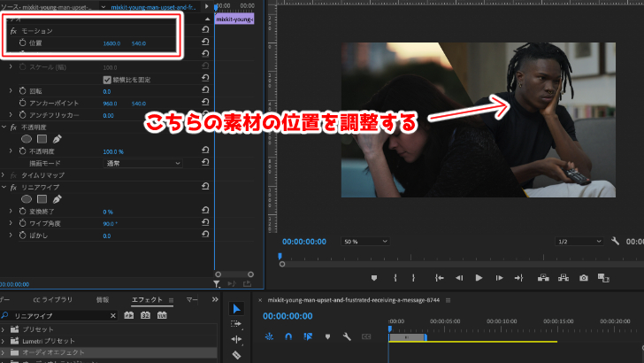Reset the モーション effect parameters
The image size is (644, 363).
(x=205, y=30)
